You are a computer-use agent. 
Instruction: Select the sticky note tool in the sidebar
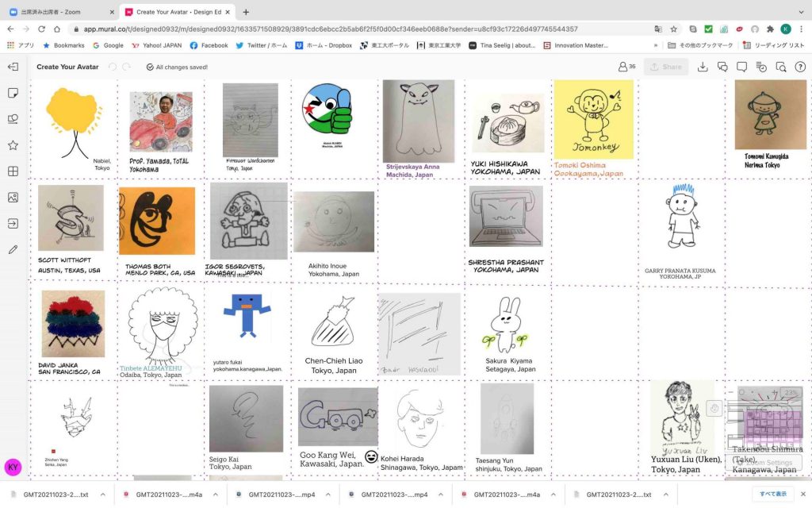pos(13,93)
